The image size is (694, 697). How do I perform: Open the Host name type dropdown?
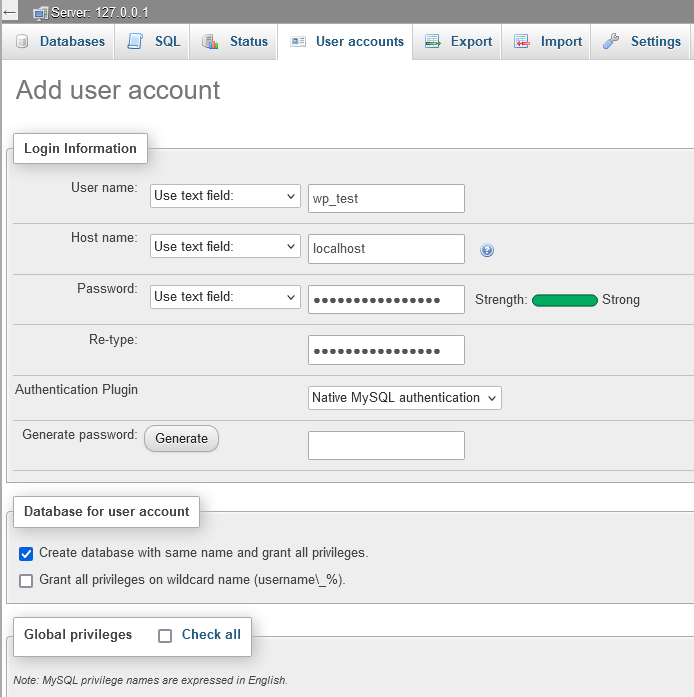click(225, 246)
